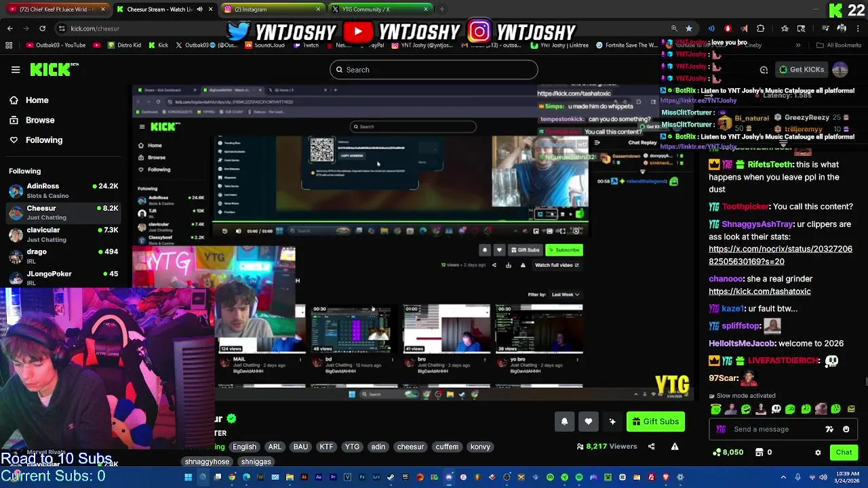Open Windows Start menu
The image size is (868, 488).
tap(188, 477)
